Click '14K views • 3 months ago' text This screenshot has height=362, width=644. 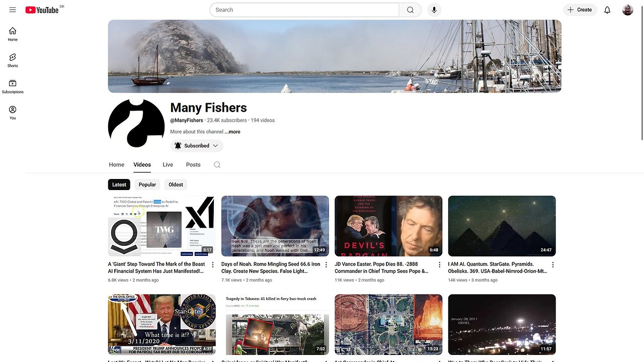pos(473,280)
